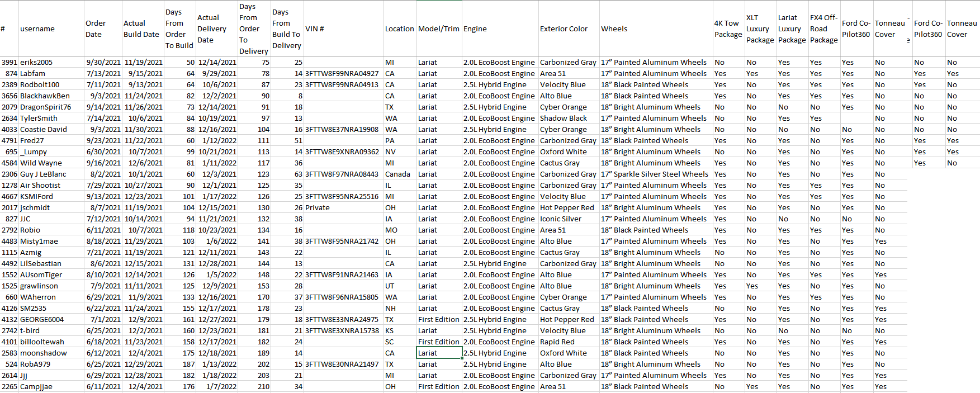Select the XLT Luxury Package header
The width and height of the screenshot is (980, 393).
[760, 29]
